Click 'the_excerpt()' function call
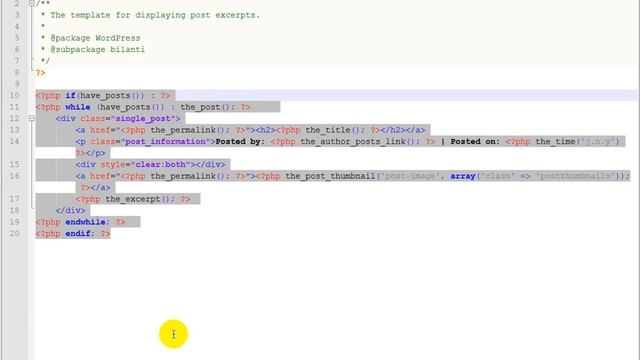Viewport: 640px width, 360px height. (x=138, y=199)
